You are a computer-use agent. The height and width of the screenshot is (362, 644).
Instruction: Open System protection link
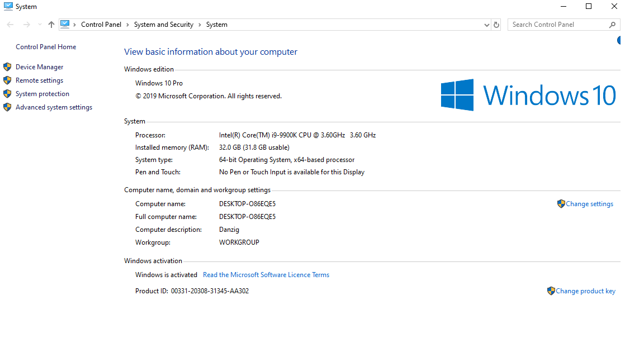click(42, 94)
